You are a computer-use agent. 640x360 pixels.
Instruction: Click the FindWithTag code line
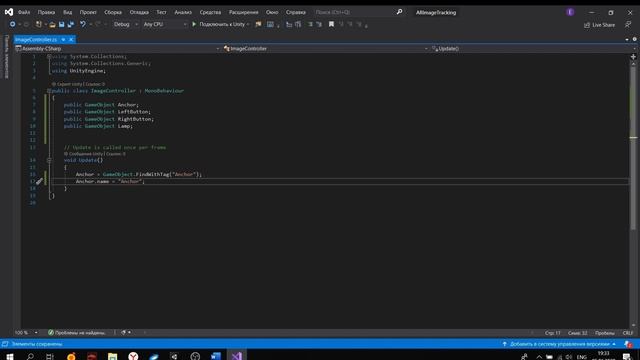point(139,174)
